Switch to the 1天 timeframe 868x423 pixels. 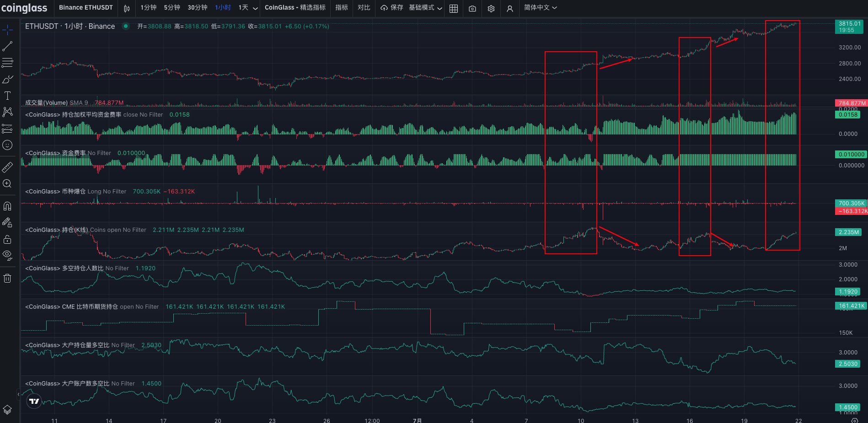(243, 8)
